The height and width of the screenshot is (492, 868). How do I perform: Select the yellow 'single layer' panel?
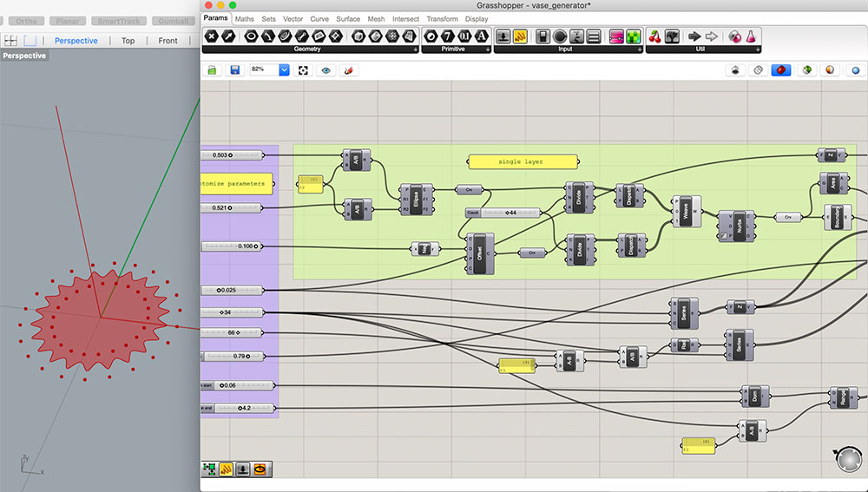click(x=523, y=161)
